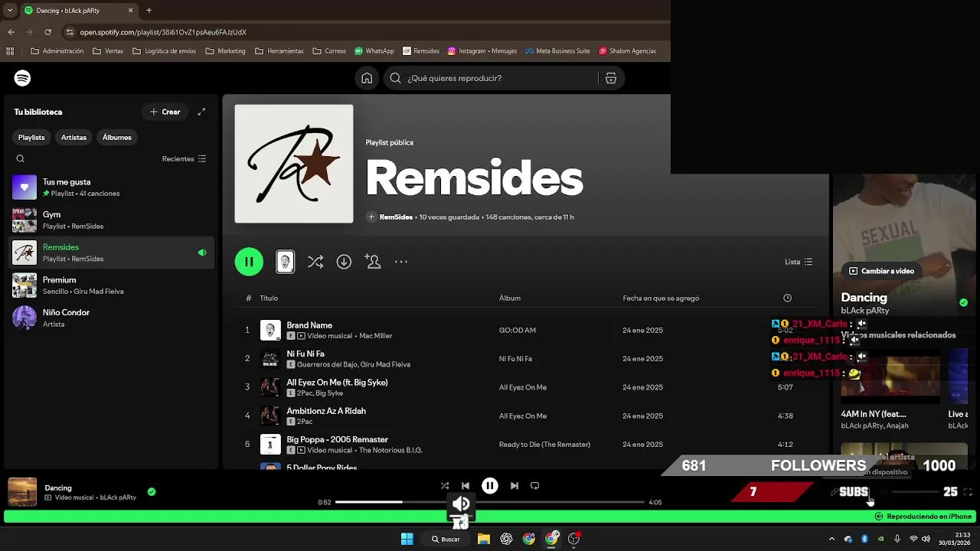
Task: Toggle repeat in the bottom player
Action: click(535, 486)
